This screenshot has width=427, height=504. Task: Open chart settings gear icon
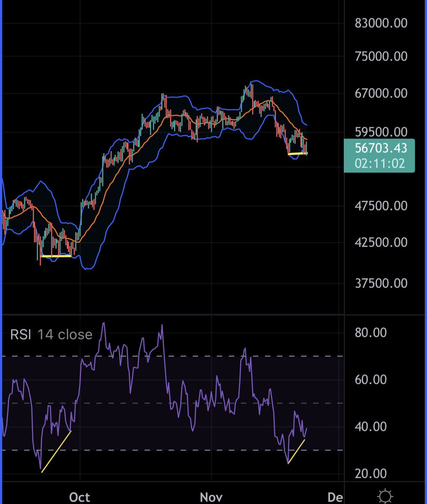point(385,496)
